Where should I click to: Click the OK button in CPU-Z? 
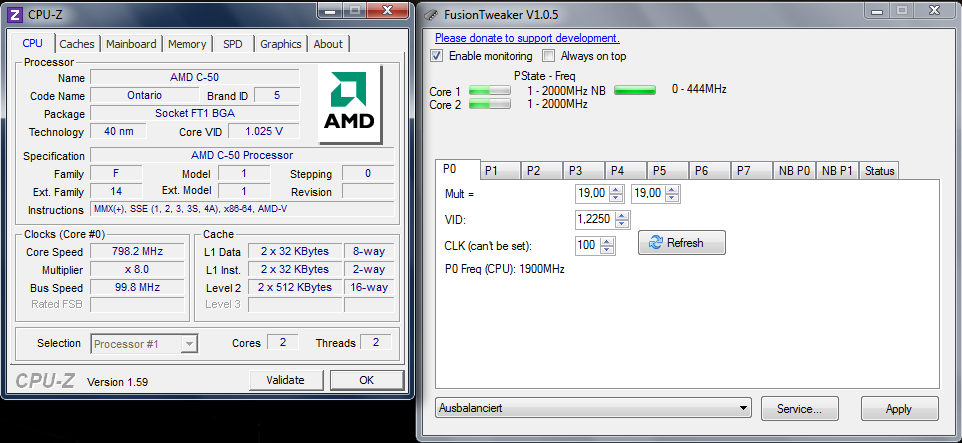click(366, 380)
